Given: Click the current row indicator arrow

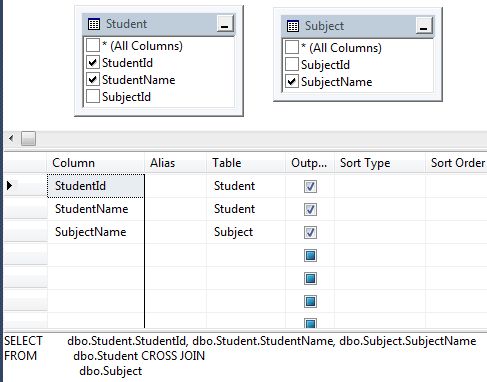Looking at the screenshot, I should (10, 185).
